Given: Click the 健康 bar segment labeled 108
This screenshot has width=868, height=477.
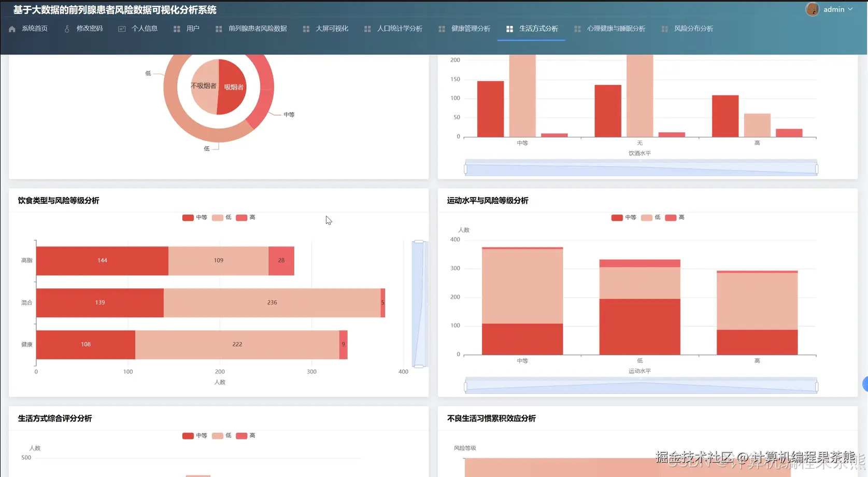Looking at the screenshot, I should pos(86,345).
